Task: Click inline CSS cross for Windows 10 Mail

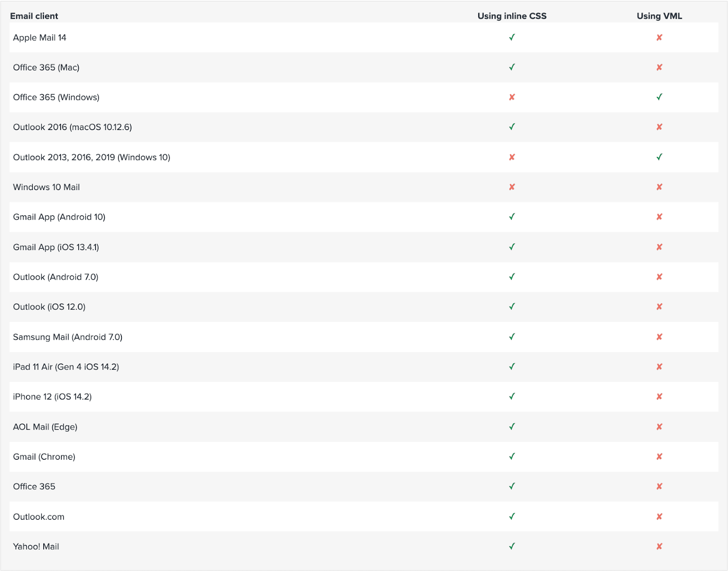Action: click(x=512, y=187)
